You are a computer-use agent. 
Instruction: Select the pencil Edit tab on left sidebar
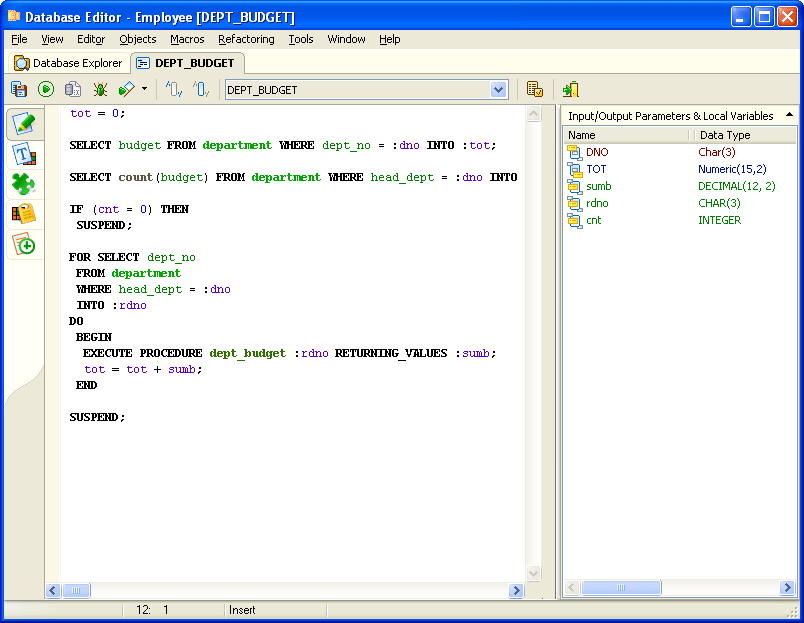[x=24, y=124]
